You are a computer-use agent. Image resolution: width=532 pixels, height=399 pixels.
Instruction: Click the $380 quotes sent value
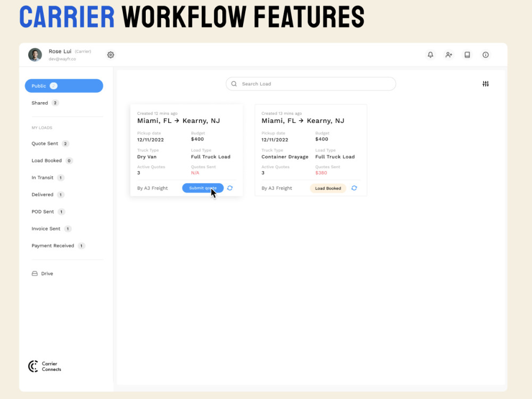click(x=321, y=173)
